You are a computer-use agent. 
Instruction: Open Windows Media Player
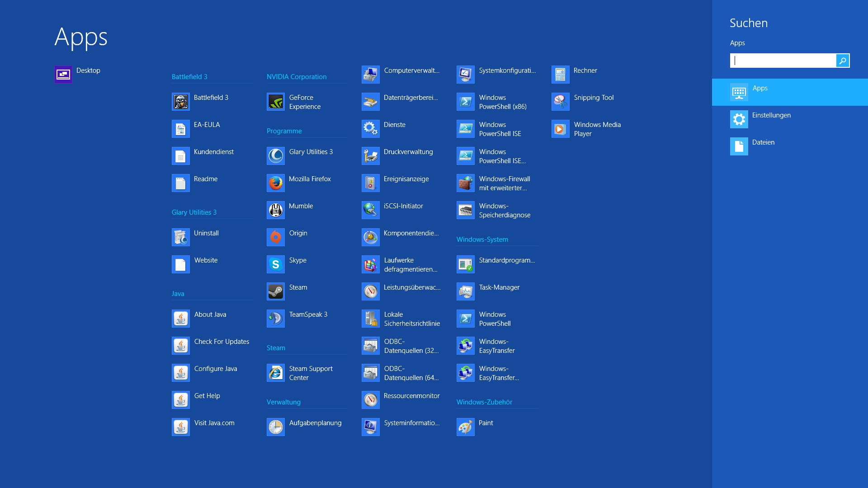[561, 129]
